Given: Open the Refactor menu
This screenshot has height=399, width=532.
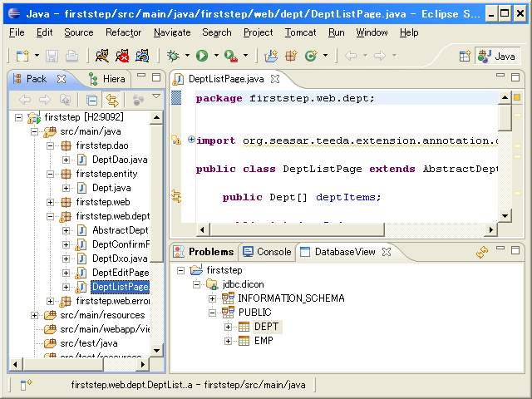Looking at the screenshot, I should 123,32.
